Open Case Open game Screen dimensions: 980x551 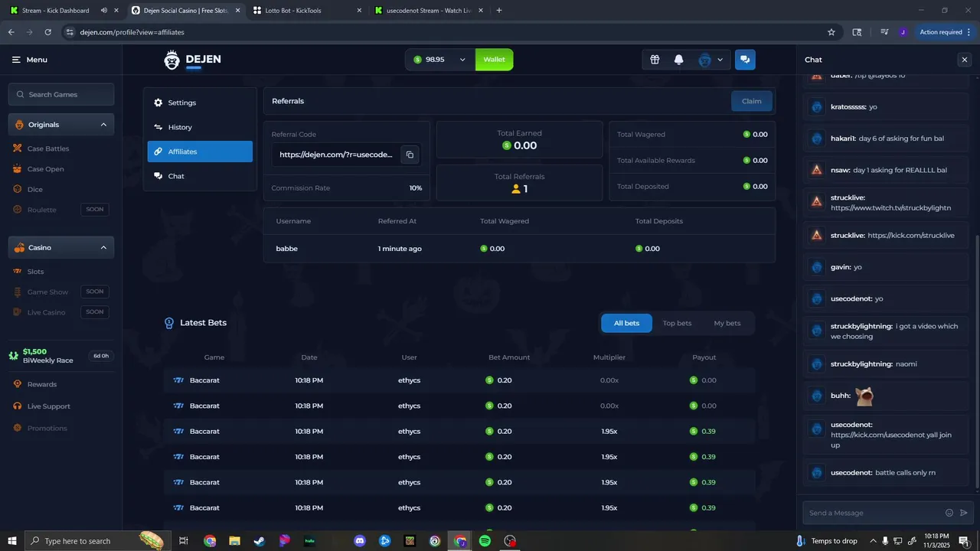[x=46, y=169]
